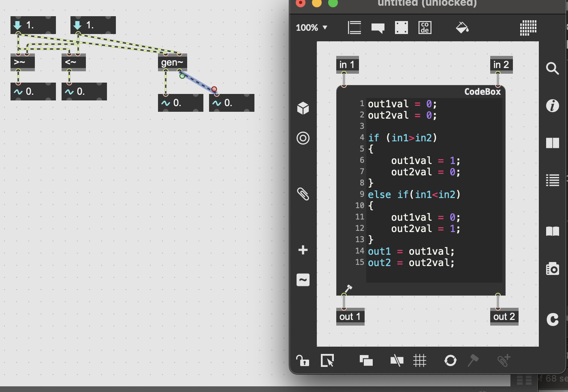
Task: Toggle the patcher lock icon
Action: coord(302,360)
